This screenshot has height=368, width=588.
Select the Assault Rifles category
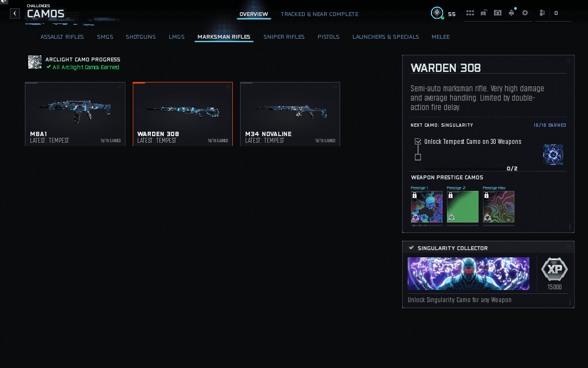(x=62, y=37)
